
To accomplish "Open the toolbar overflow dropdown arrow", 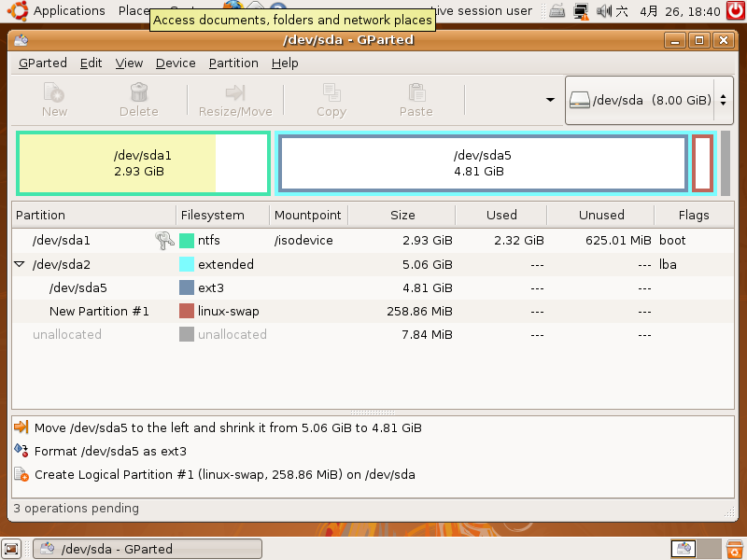I will (550, 100).
